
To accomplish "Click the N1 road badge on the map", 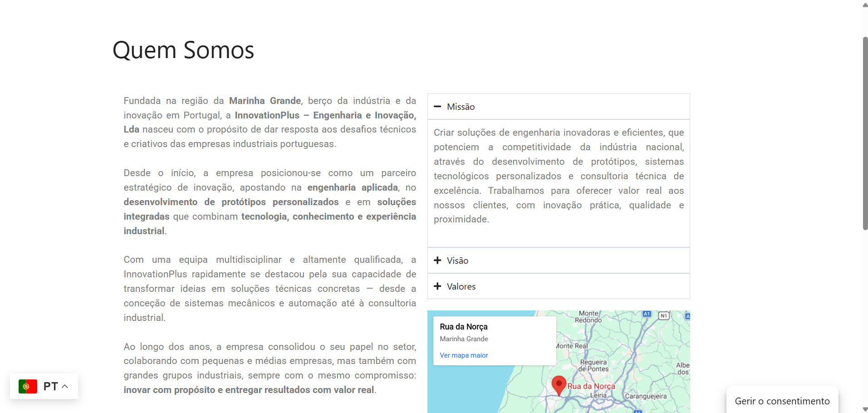I will point(664,315).
